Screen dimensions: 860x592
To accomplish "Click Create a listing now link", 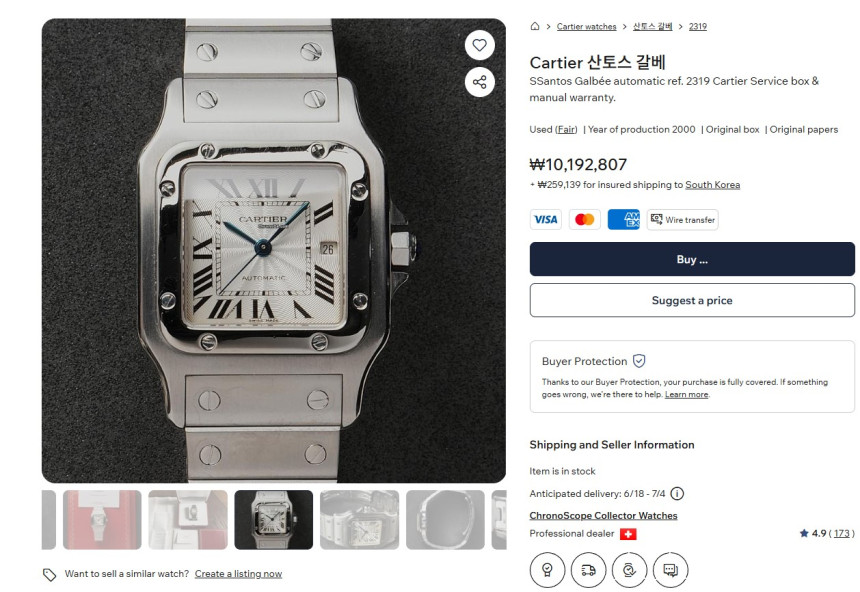I will tap(238, 574).
